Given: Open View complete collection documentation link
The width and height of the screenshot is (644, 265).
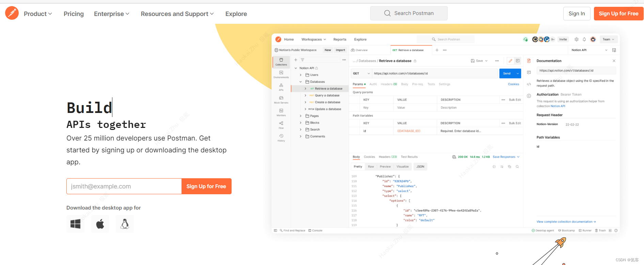Looking at the screenshot, I should [x=566, y=222].
